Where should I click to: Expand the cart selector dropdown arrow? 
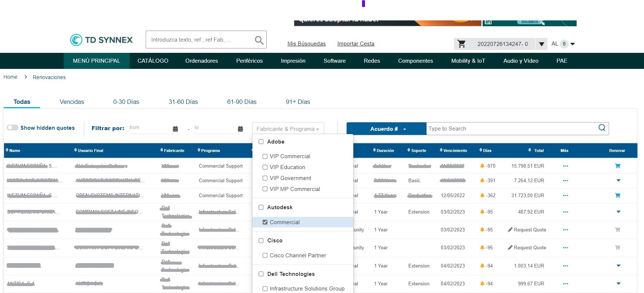(x=542, y=44)
